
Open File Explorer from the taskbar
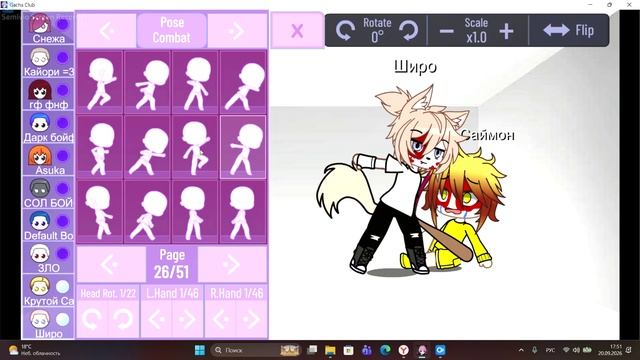pyautogui.click(x=330, y=350)
